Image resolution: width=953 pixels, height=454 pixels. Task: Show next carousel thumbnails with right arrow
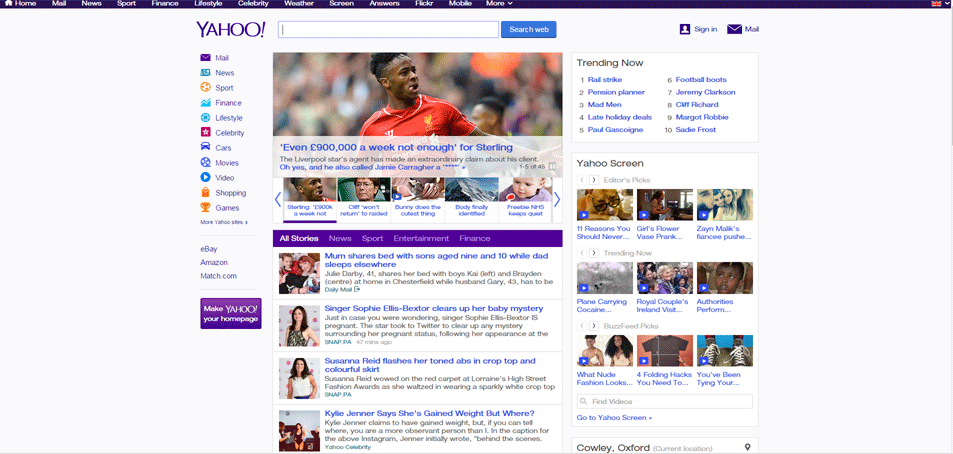[557, 199]
